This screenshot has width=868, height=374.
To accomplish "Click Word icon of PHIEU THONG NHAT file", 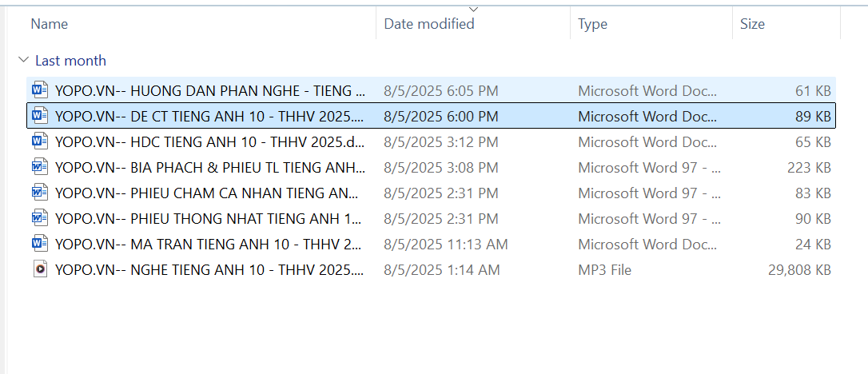I will click(39, 218).
